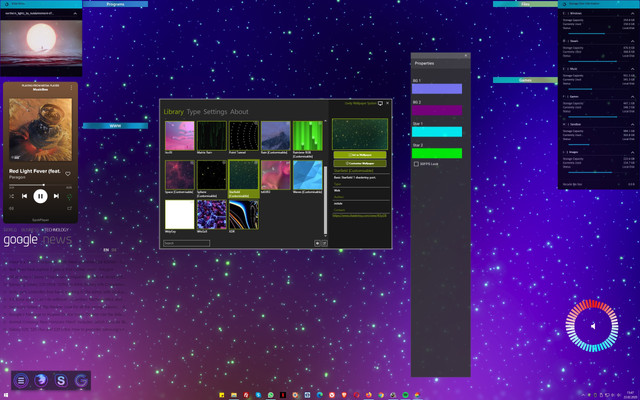This screenshot has height=400, width=640.
Task: Open Firefox from the taskbar
Action: (369, 395)
